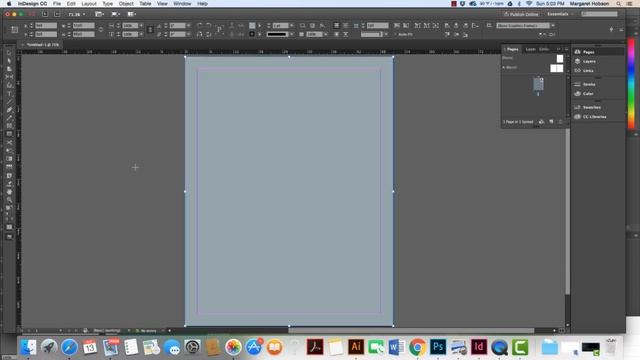Select the A-Master row in Pages panel
The image size is (640, 360).
point(533,68)
